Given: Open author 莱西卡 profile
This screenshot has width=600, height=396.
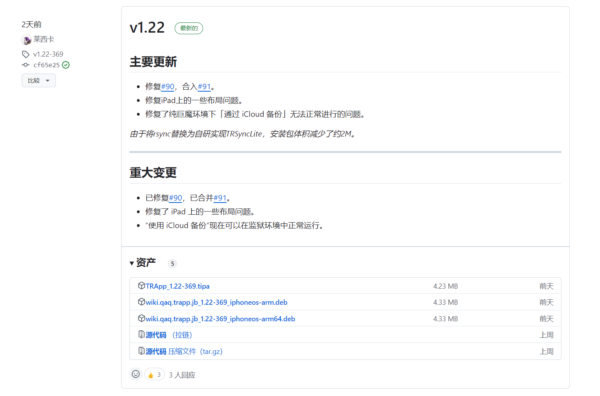Looking at the screenshot, I should [44, 39].
